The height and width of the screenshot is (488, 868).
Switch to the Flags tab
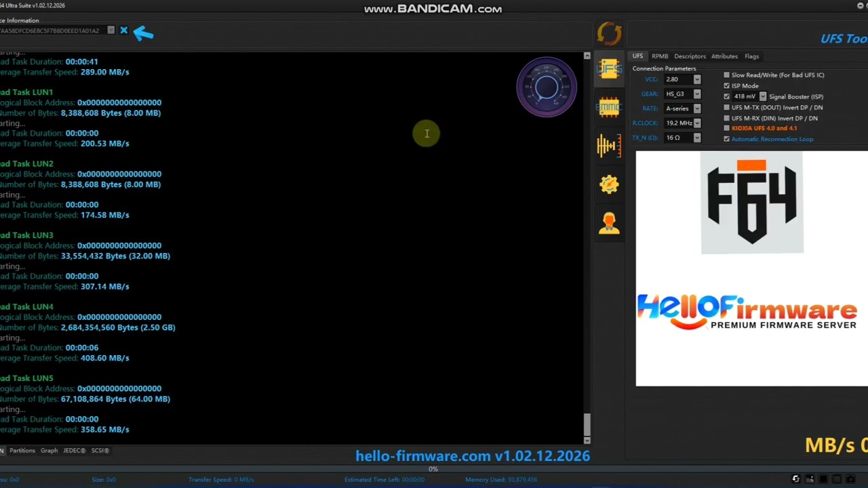click(751, 56)
